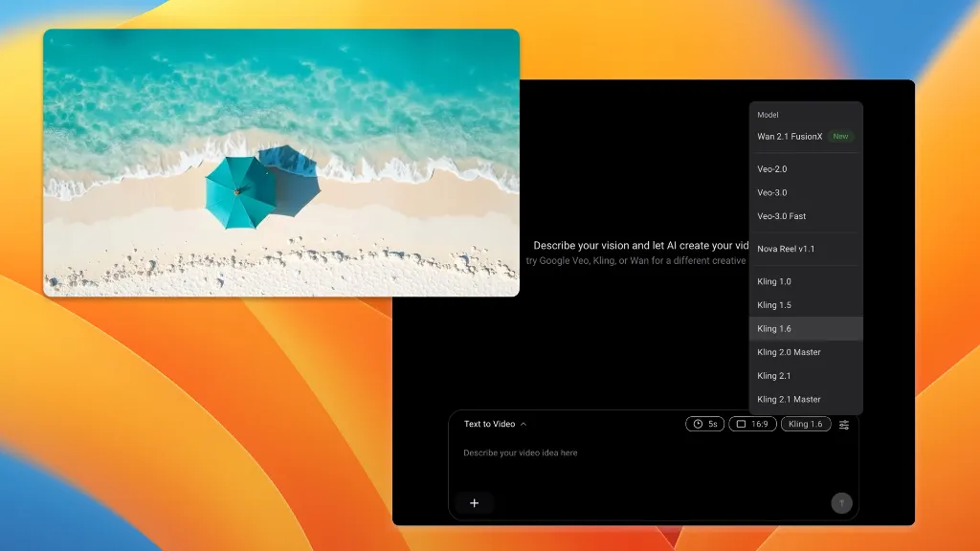Select the Kling 1.5 option
The height and width of the screenshot is (551, 980).
(774, 305)
